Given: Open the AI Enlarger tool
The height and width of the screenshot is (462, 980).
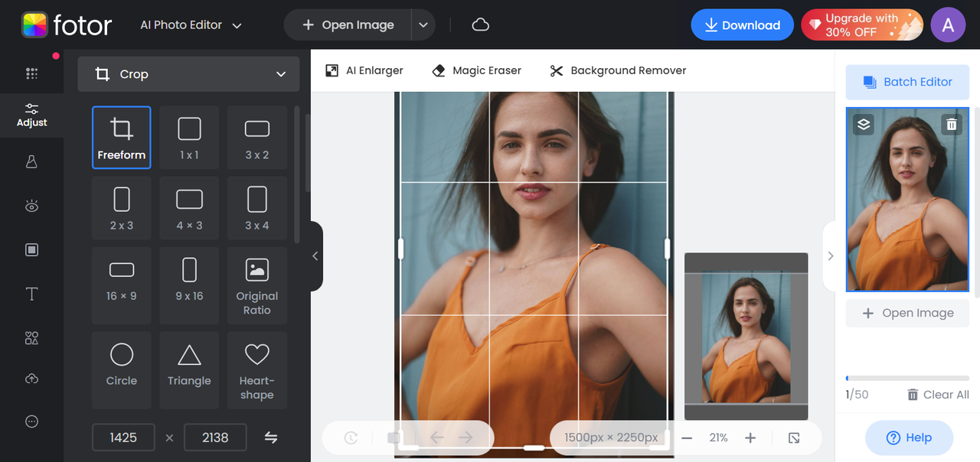Looking at the screenshot, I should [364, 70].
